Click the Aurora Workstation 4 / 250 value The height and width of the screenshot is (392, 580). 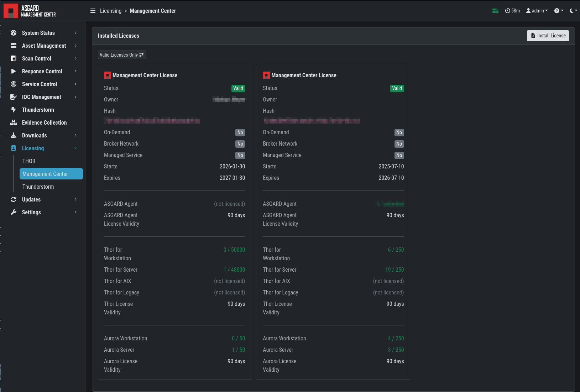point(396,338)
